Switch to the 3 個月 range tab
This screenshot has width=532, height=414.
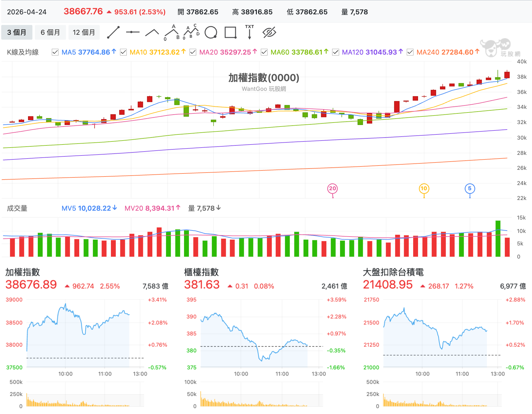point(17,32)
